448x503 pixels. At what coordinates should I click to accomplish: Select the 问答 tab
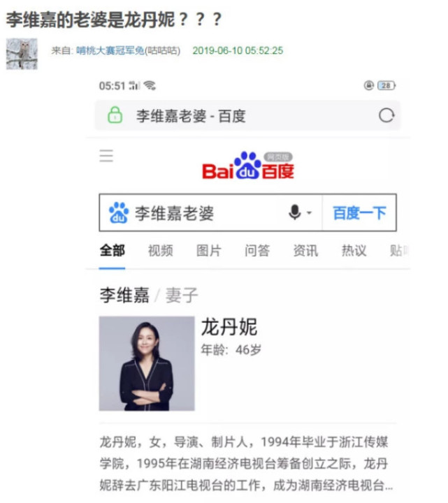pyautogui.click(x=257, y=251)
